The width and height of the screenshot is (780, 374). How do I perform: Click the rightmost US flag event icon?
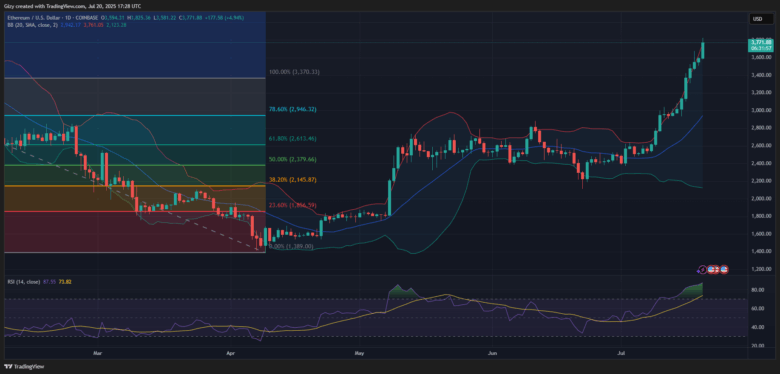(x=724, y=269)
